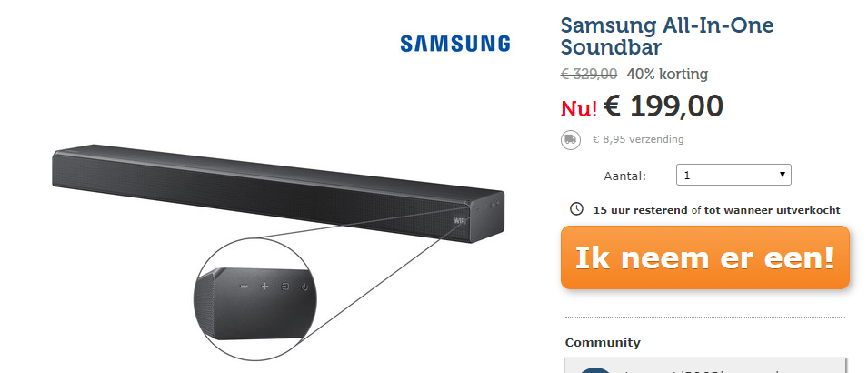Click the € 8,95 verzending text
This screenshot has width=868, height=373.
(x=638, y=140)
